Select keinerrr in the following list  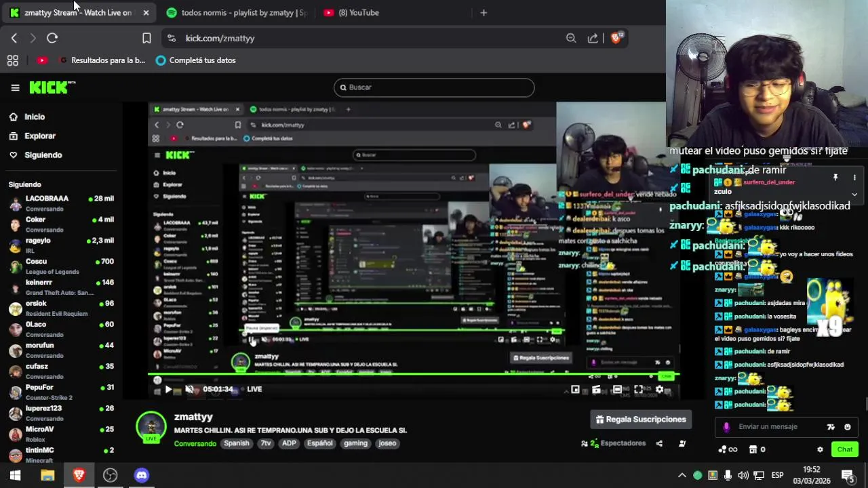point(61,287)
